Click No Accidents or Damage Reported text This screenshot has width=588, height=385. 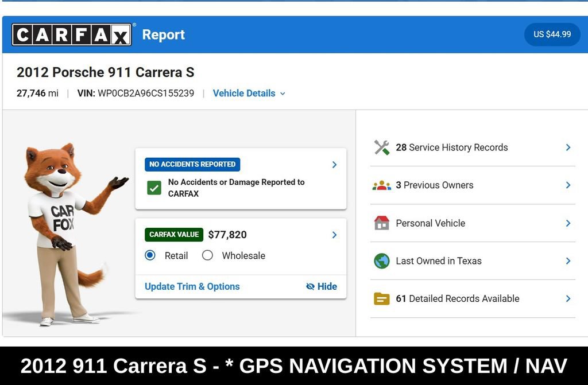[236, 188]
